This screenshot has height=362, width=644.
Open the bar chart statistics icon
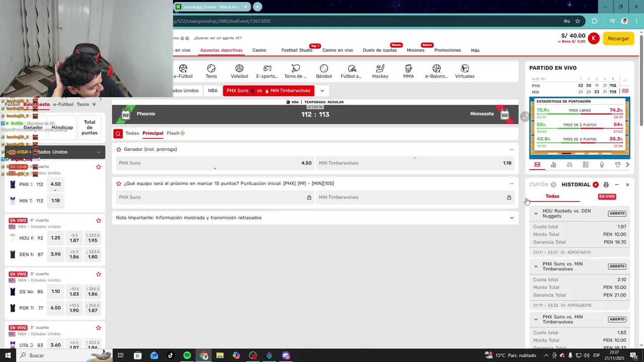(553, 165)
